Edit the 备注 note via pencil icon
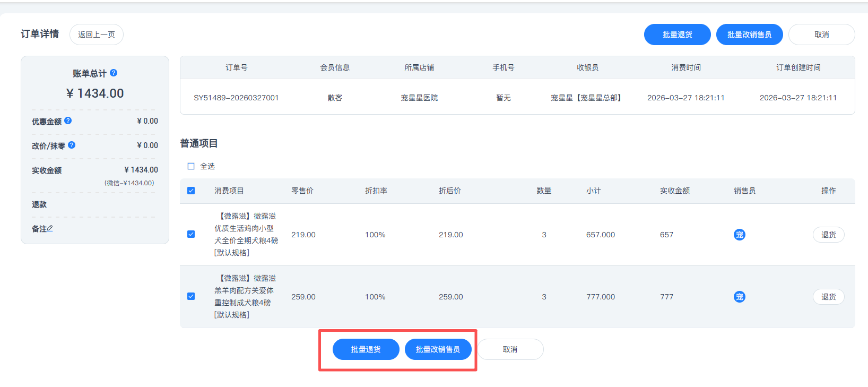This screenshot has width=868, height=387. [50, 228]
